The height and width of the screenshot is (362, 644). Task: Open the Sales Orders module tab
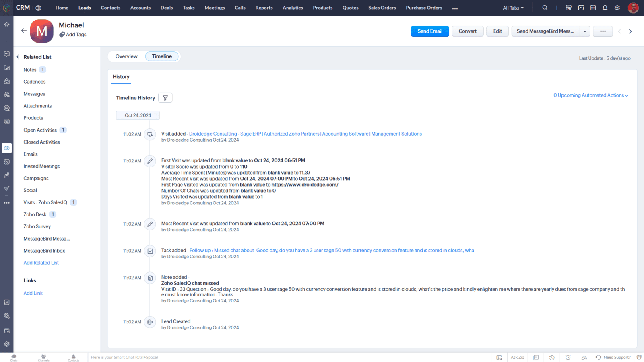pos(382,8)
